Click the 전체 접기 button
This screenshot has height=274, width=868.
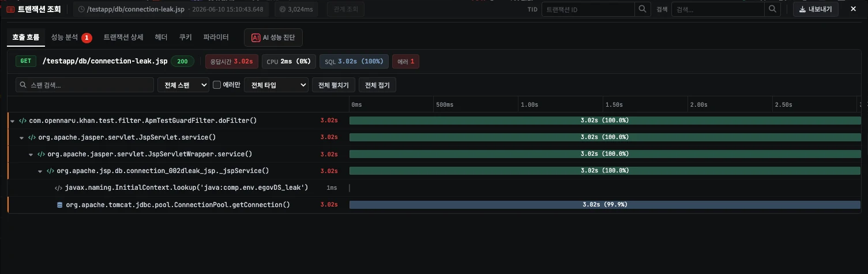[x=377, y=85]
